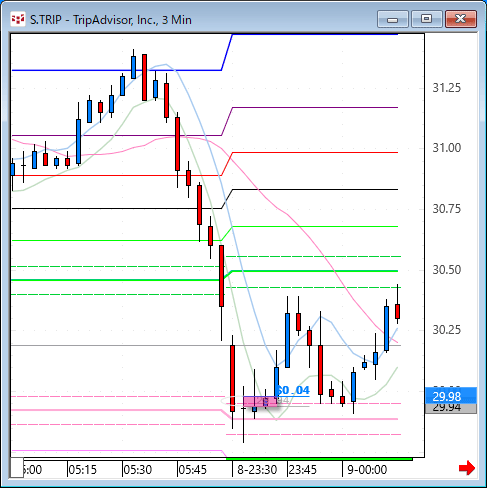
Task: Click the 30.50 price axis label
Action: tap(447, 269)
